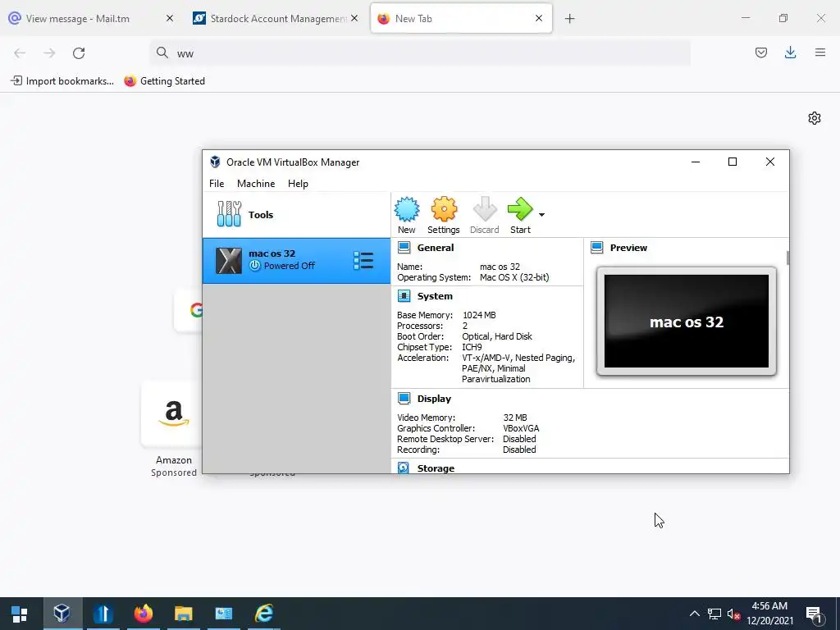Click the Preview panel icon
This screenshot has height=630, width=840.
pos(597,248)
